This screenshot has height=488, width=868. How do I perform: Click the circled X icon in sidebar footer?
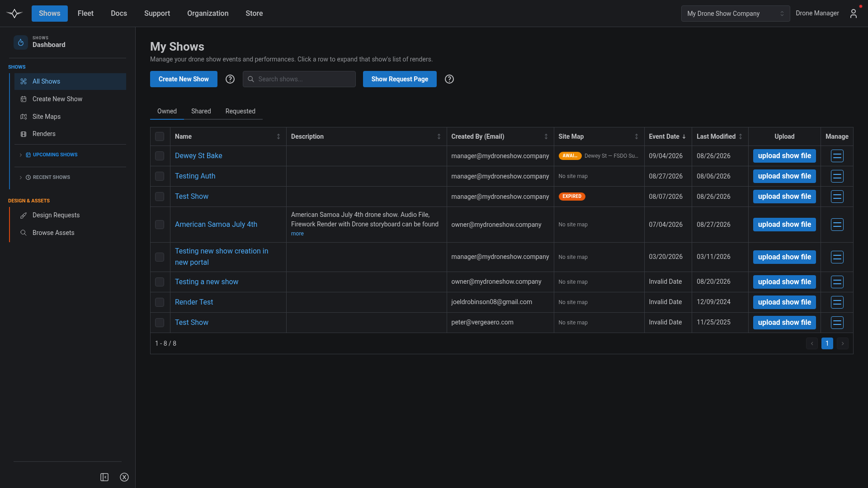(x=124, y=477)
